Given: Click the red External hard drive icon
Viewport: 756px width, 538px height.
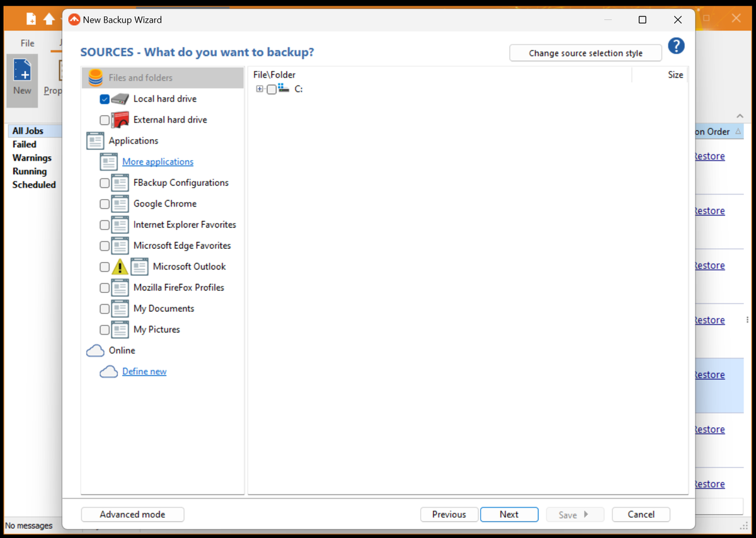Looking at the screenshot, I should pos(119,119).
